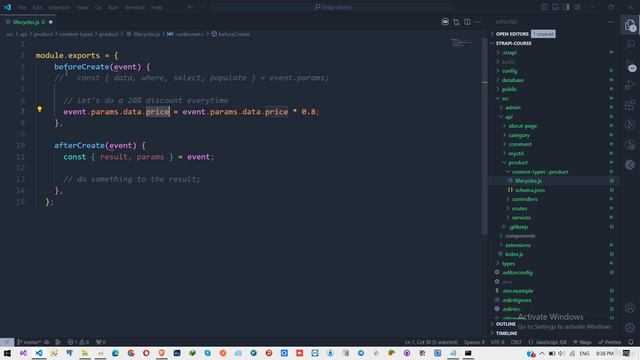Click the editor minimap preview
The height and width of the screenshot is (360, 640).
tap(461, 42)
